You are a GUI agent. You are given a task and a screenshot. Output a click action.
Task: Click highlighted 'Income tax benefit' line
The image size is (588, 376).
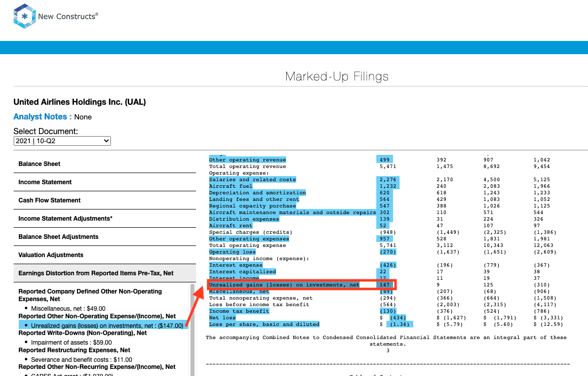(x=239, y=311)
